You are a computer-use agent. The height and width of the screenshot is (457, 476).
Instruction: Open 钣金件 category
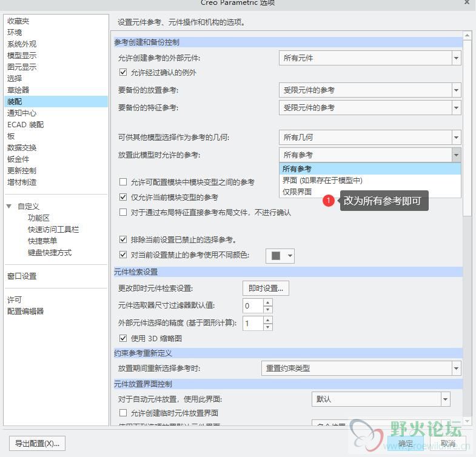[18, 159]
